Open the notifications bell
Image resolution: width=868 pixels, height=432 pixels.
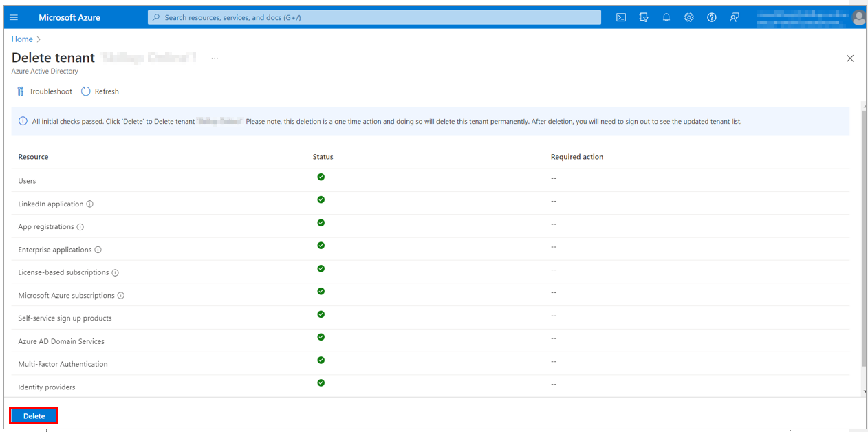(666, 17)
